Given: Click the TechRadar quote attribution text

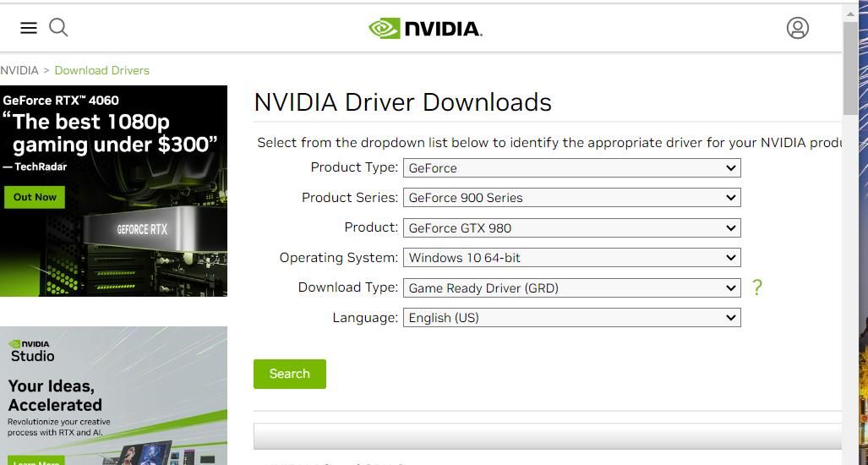Looking at the screenshot, I should (35, 167).
